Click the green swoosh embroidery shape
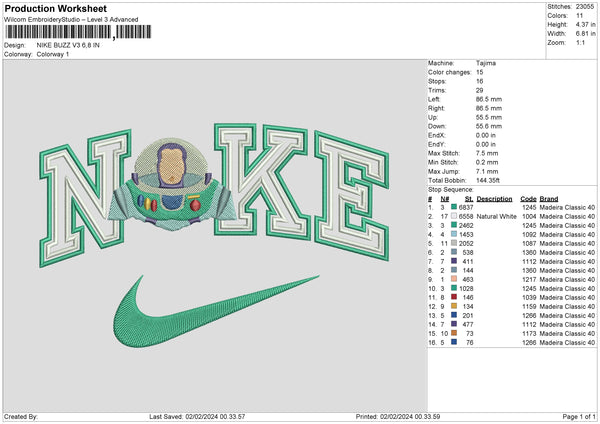The image size is (600, 424). (216, 311)
